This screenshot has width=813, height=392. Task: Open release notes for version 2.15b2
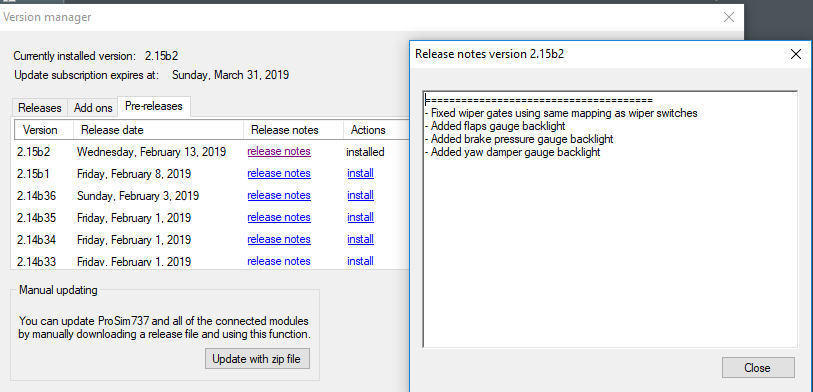tap(279, 151)
